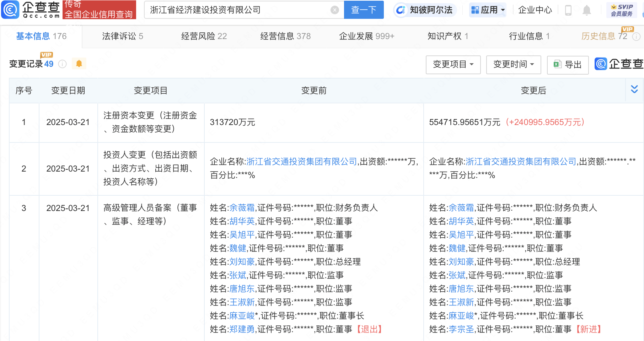Click the 传奇 全国企业信用查询 banner
Image resolution: width=644 pixels, height=341 pixels.
click(99, 10)
